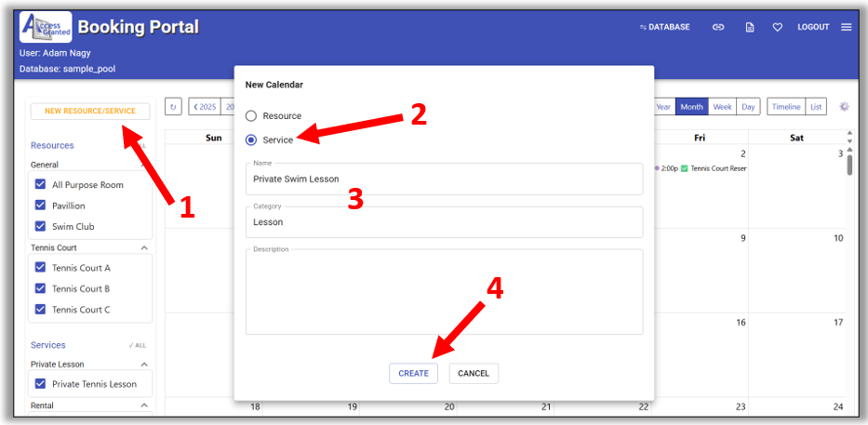Switch database via the DATABASE button
The width and height of the screenshot is (868, 425).
(x=665, y=28)
